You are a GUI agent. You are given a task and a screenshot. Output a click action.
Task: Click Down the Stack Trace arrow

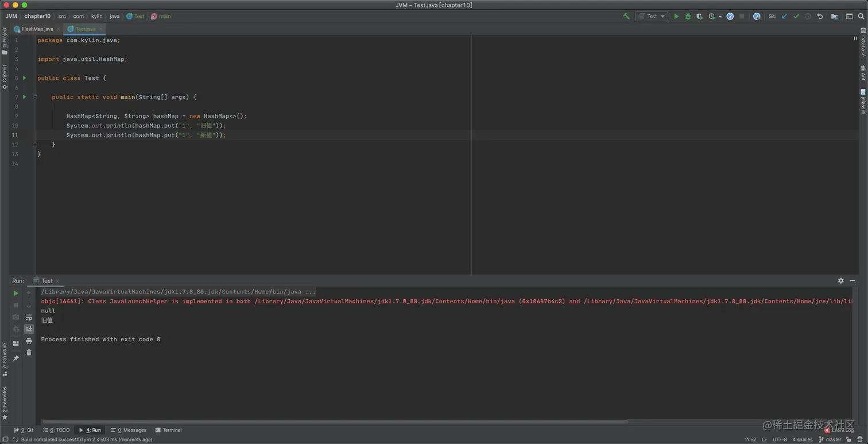tap(29, 305)
